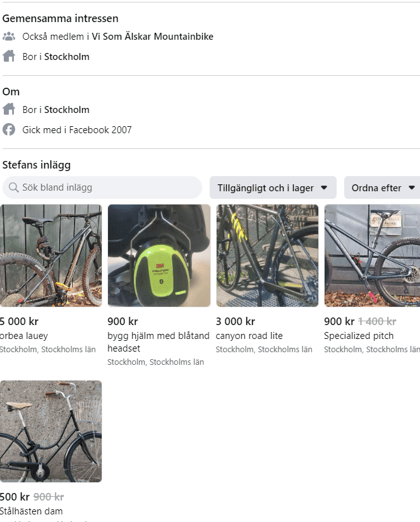Expand Tillgängligt och i lager dropdown
The width and height of the screenshot is (420, 522).
tap(272, 187)
